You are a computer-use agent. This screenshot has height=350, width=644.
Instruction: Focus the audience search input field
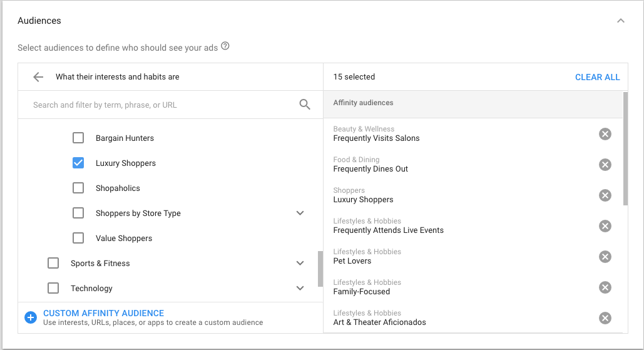[163, 105]
